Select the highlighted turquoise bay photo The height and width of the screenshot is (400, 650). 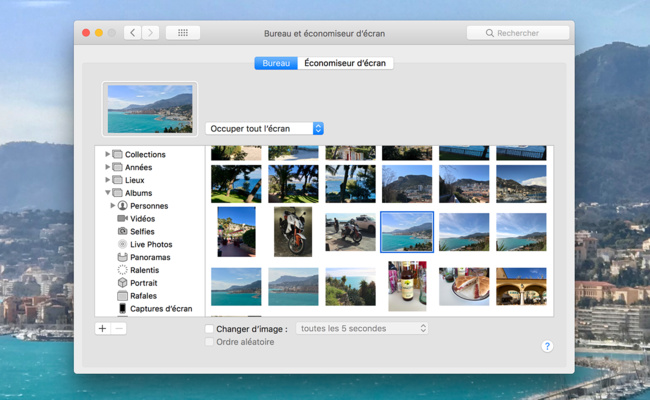point(407,232)
